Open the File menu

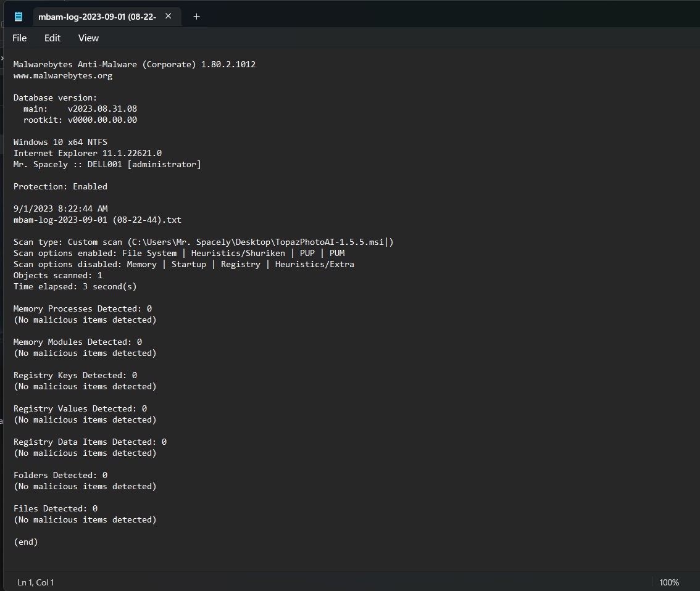tap(19, 38)
